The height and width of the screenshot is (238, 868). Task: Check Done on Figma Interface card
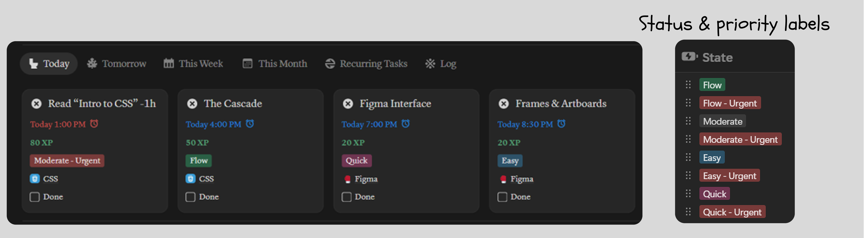tap(346, 197)
